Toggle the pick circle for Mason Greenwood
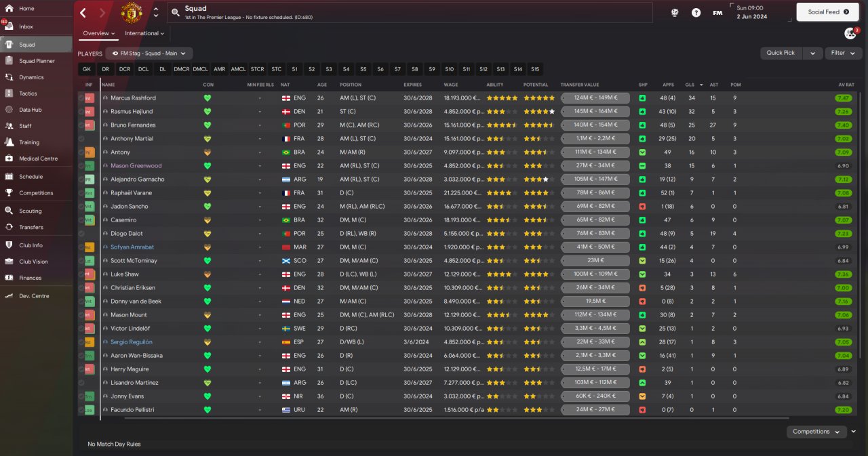Screen dimensions: 868x456 [81, 166]
